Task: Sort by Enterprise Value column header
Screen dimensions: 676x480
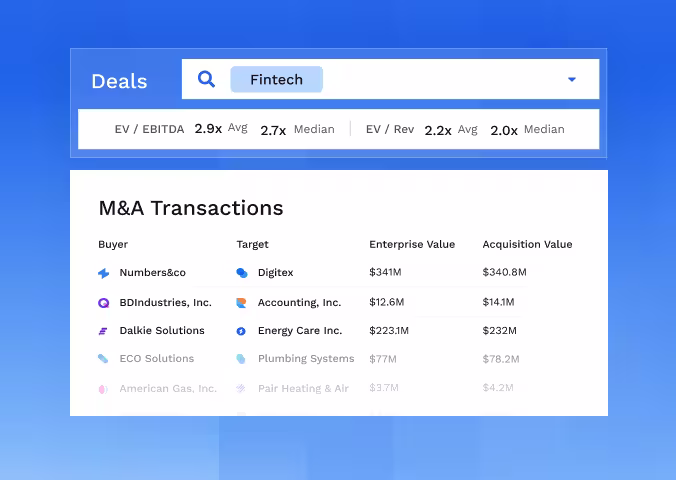Action: (412, 245)
